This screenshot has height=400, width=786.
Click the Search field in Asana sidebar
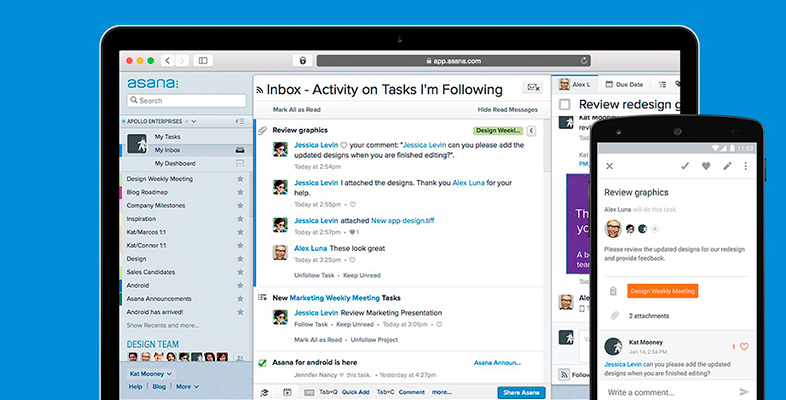coord(186,100)
